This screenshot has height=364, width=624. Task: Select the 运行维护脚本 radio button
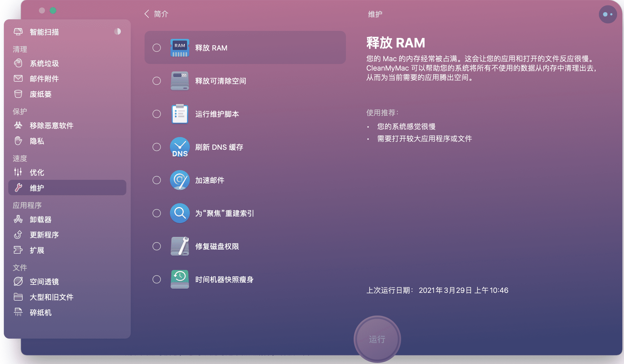click(157, 114)
